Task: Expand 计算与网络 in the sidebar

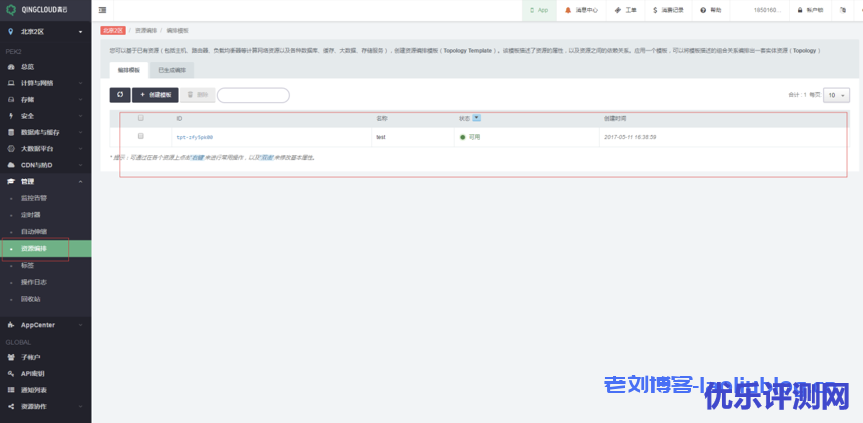Action: coord(45,83)
